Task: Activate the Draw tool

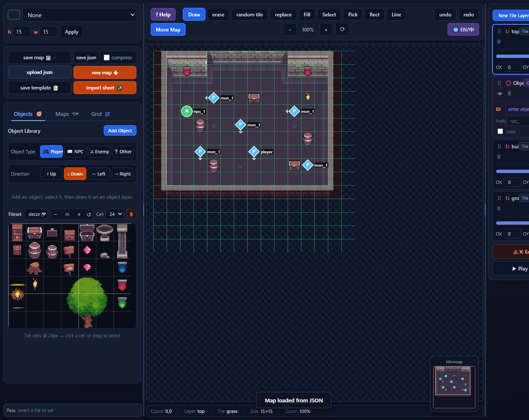Action: (x=194, y=15)
